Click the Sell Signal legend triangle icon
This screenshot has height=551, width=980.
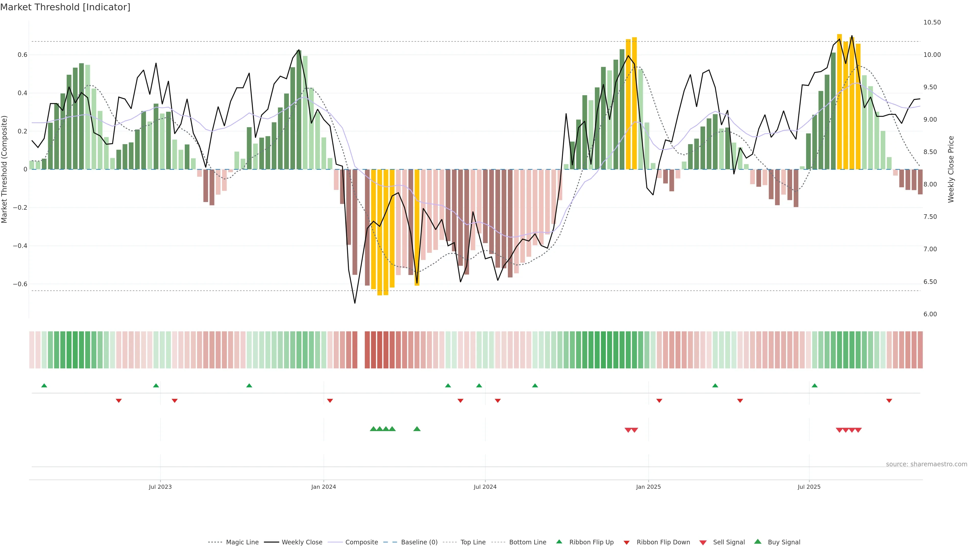pos(703,543)
